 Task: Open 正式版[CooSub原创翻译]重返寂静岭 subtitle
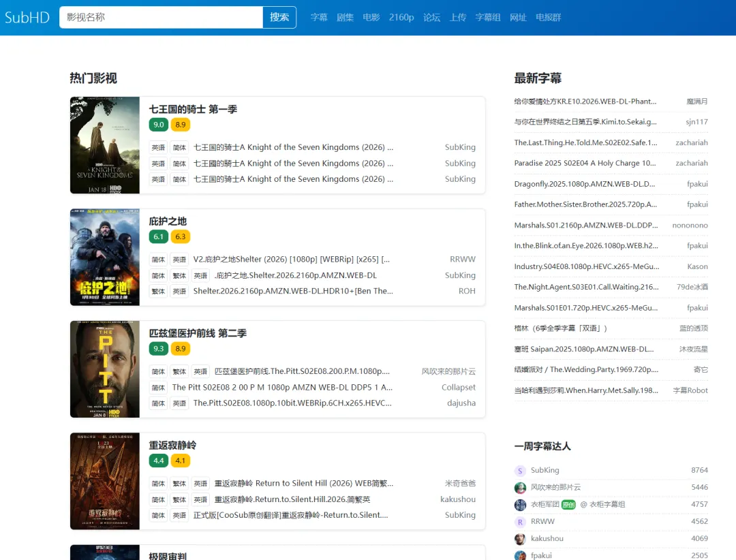[291, 515]
